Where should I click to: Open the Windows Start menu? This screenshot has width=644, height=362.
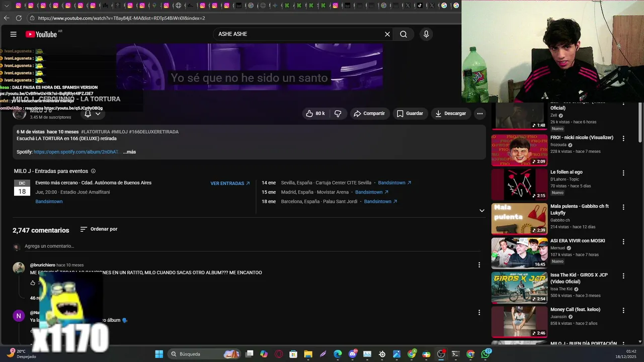point(159,354)
